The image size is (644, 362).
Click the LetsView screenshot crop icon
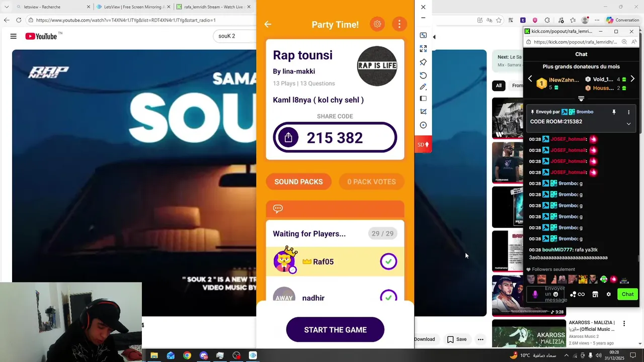click(423, 112)
